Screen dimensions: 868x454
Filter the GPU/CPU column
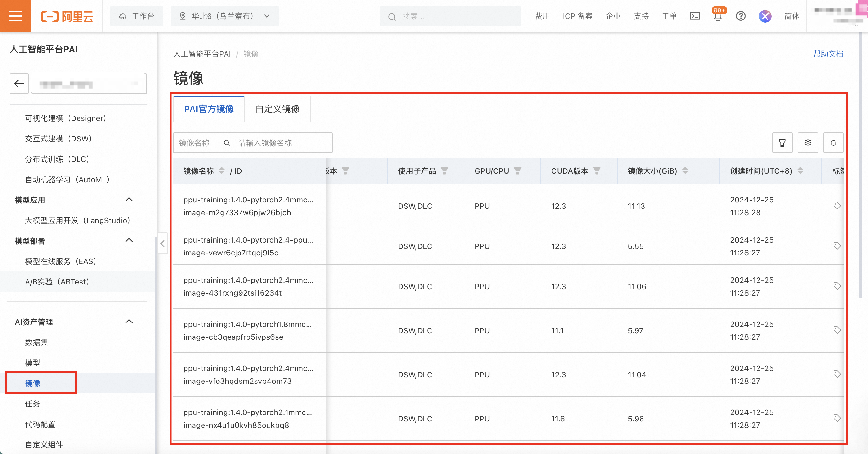tap(518, 171)
